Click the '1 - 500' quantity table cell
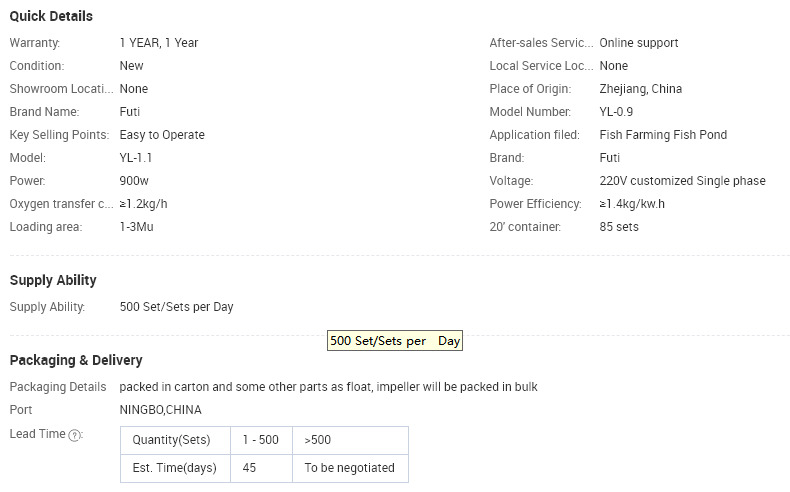The width and height of the screenshot is (790, 492). [x=261, y=440]
